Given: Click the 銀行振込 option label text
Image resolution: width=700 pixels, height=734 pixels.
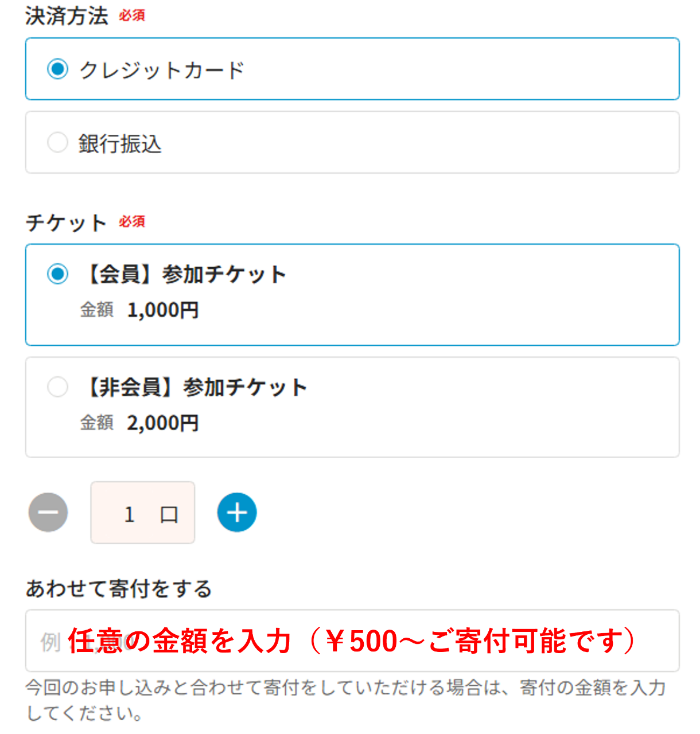Looking at the screenshot, I should coord(120,143).
